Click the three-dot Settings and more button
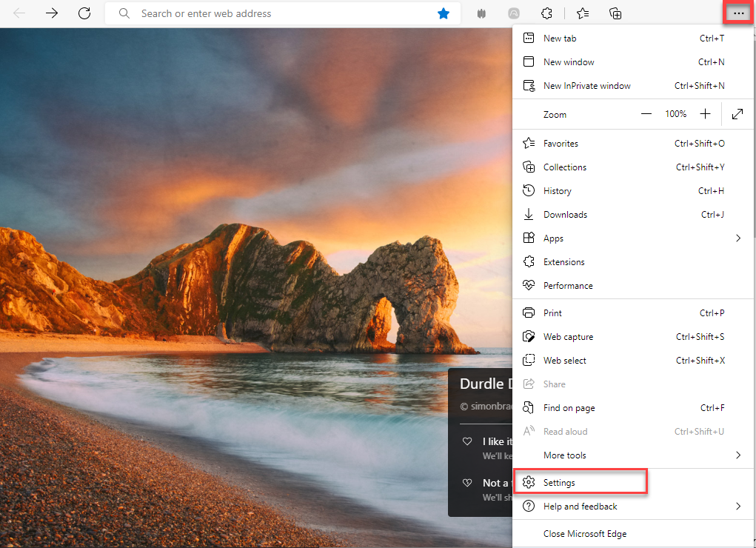 pos(738,13)
